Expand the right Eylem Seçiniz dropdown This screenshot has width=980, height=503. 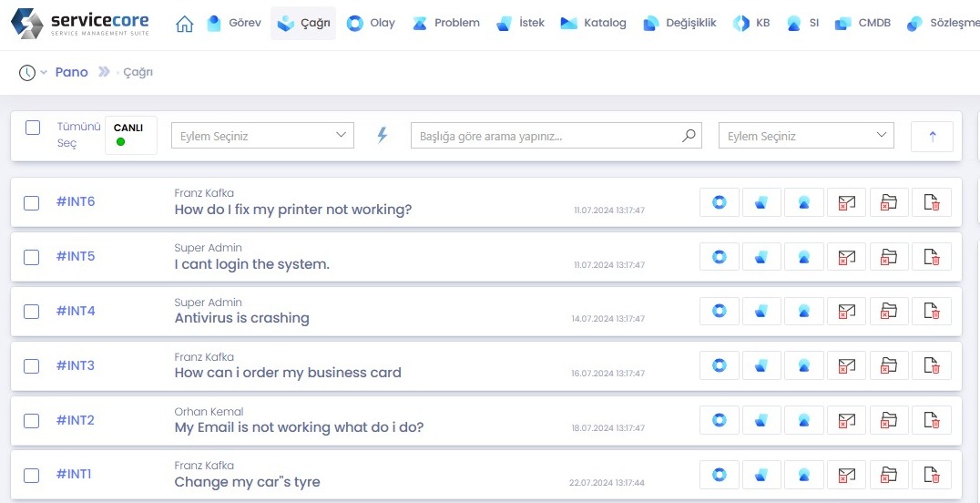click(806, 136)
